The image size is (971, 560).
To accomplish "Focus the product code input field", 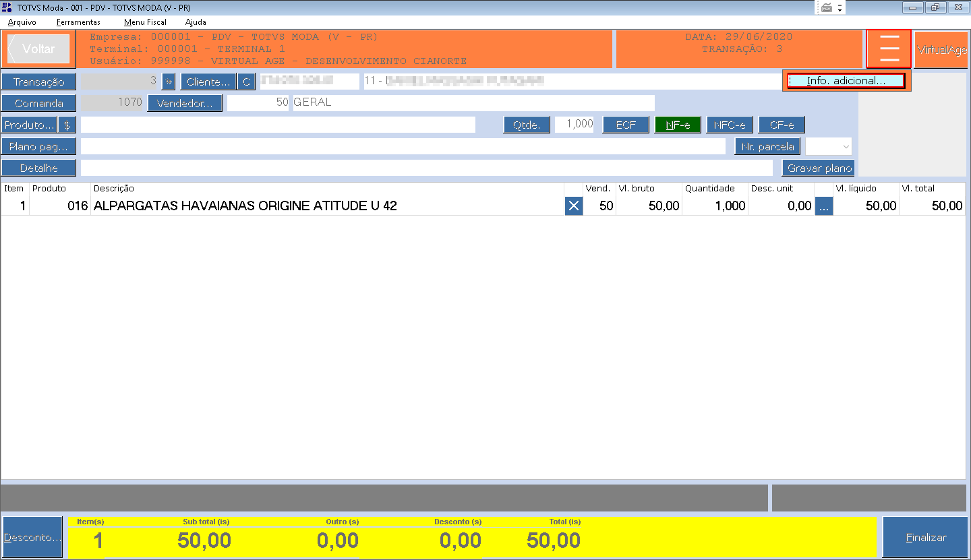I will (278, 125).
